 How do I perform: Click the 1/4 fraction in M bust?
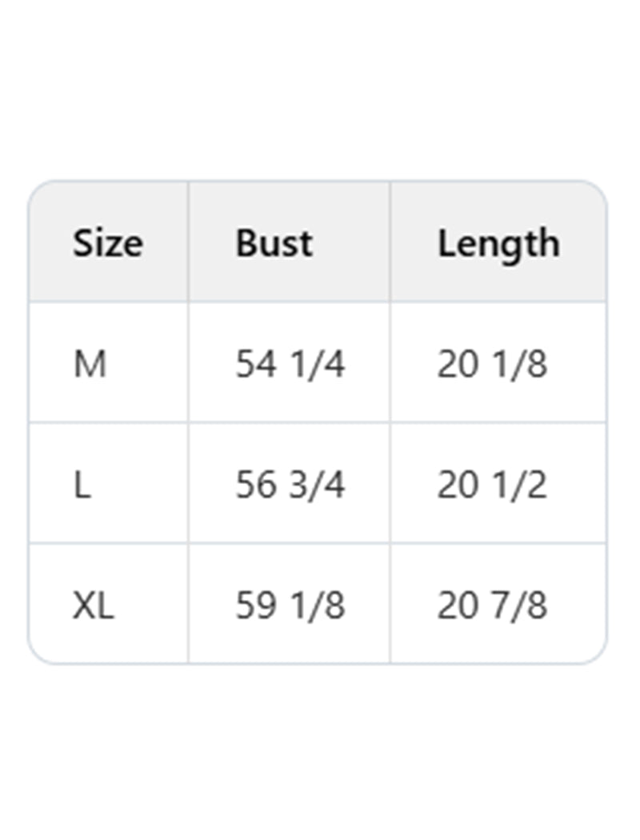point(317,365)
